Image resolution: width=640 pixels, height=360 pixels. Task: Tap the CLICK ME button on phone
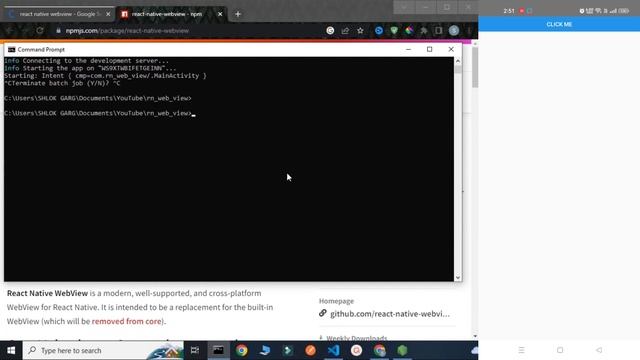(x=559, y=24)
